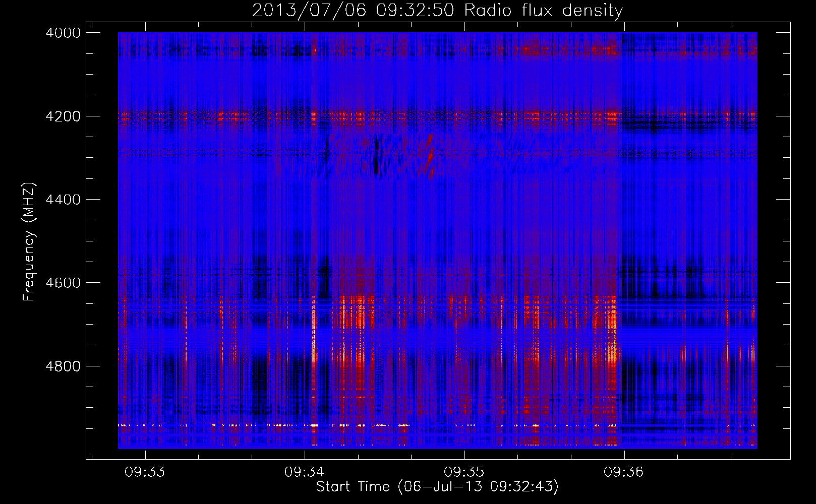Viewport: 816px width, 504px height.
Task: Click the 09:36 time tick label
Action: [624, 472]
